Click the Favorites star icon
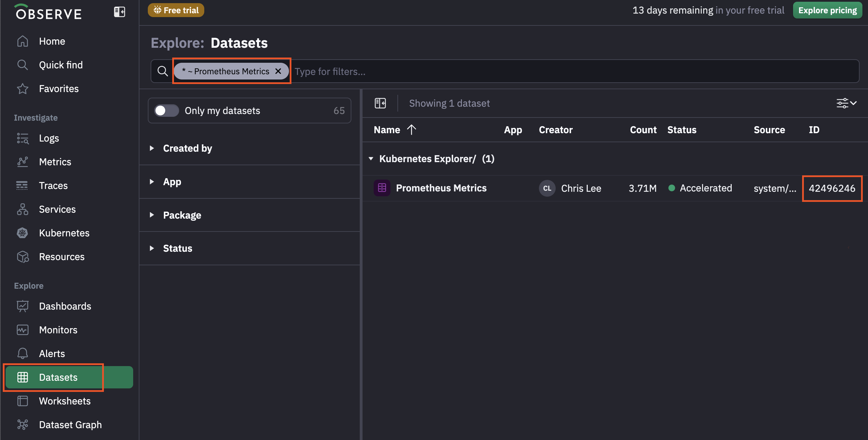The height and width of the screenshot is (440, 868). (x=23, y=89)
